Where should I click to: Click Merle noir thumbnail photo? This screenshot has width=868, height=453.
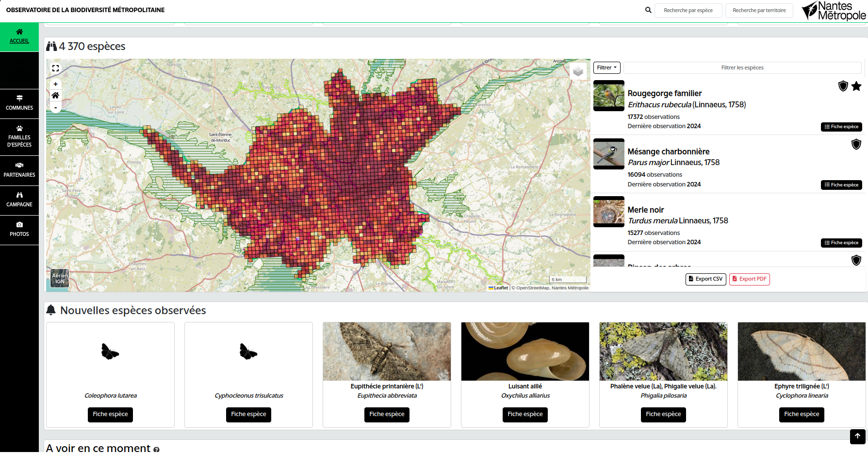(x=609, y=212)
